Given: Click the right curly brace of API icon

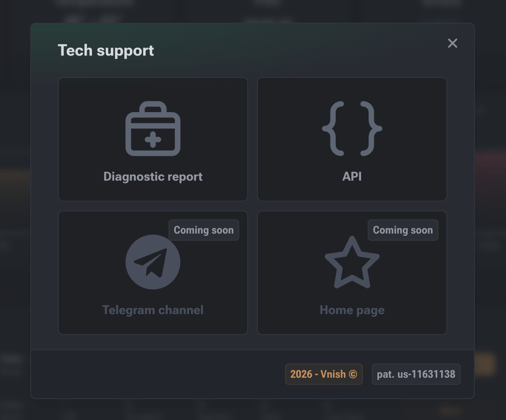Looking at the screenshot, I should [371, 129].
